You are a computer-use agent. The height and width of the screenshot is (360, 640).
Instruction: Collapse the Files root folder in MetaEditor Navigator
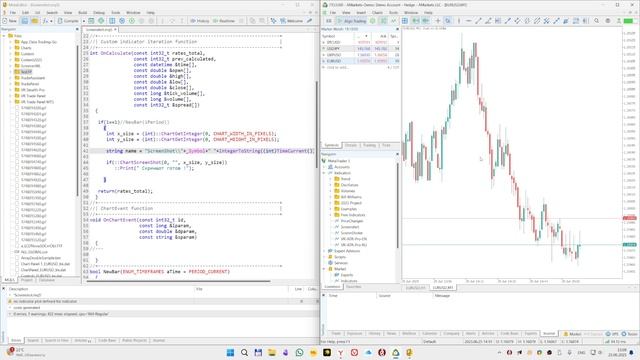click(x=5, y=36)
